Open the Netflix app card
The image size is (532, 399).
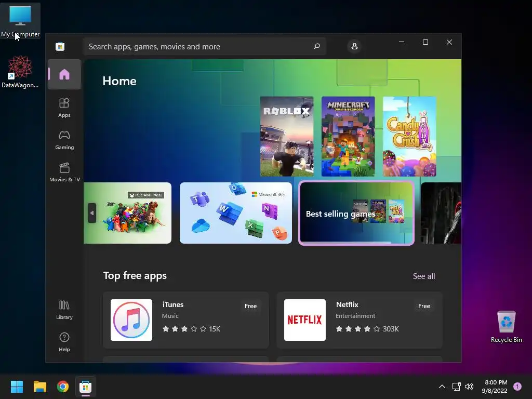point(360,320)
